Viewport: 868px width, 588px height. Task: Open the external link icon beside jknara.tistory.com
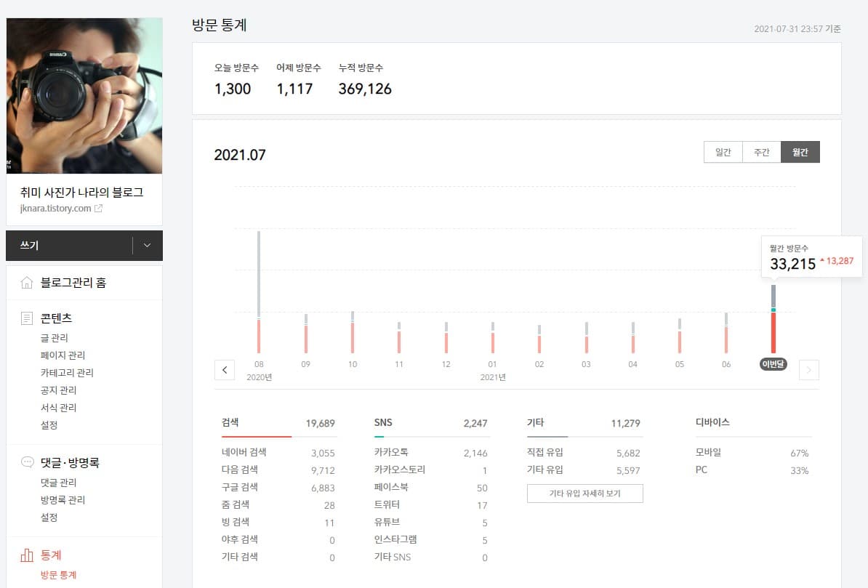point(99,209)
